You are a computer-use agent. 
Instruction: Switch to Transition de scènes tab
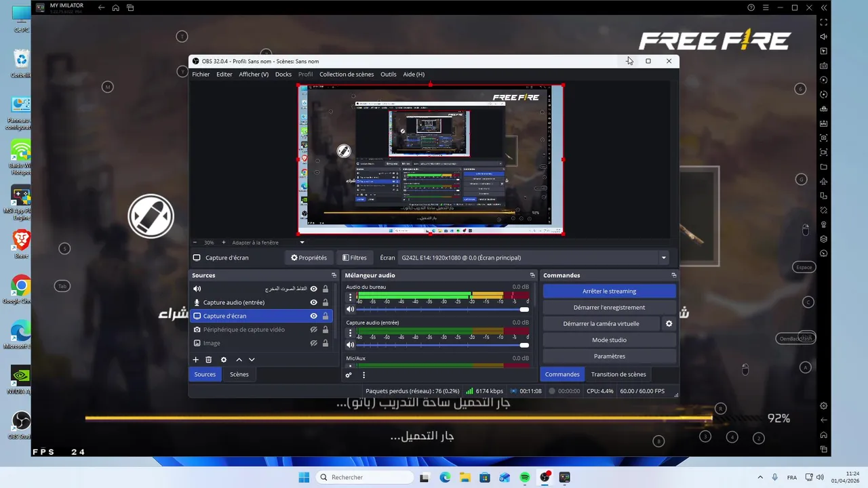(618, 374)
